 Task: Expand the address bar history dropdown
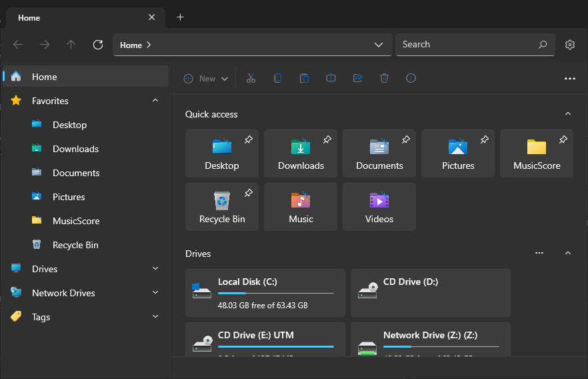(379, 45)
